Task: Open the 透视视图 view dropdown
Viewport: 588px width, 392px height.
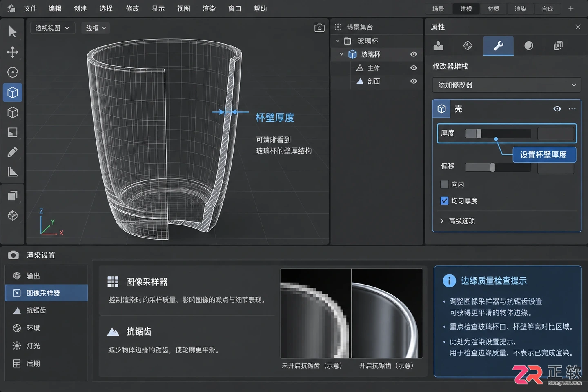Action: [53, 28]
